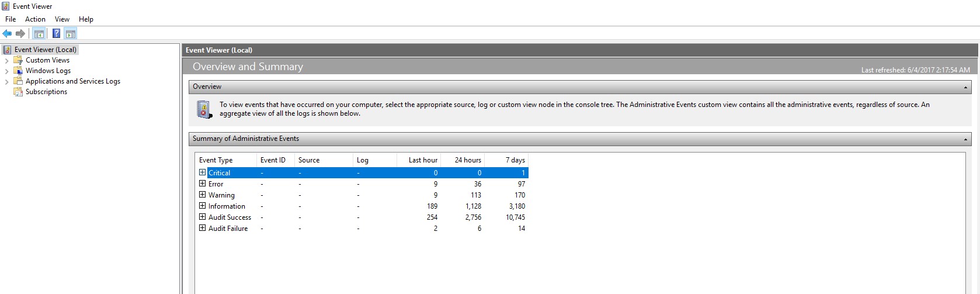Select the Subscriptions node icon
Screen dimensions: 980x294
(18, 92)
